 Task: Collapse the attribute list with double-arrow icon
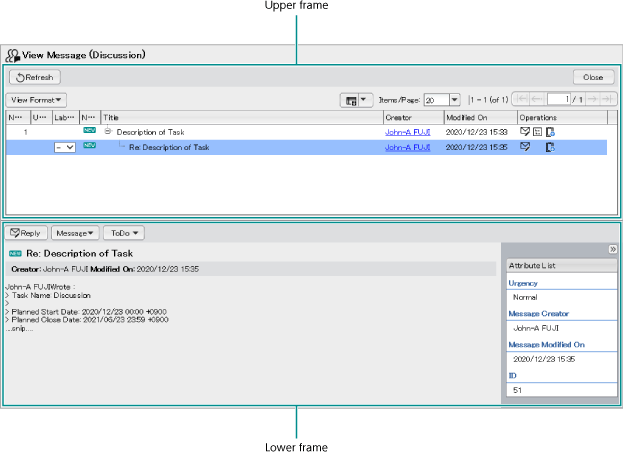pos(612,249)
